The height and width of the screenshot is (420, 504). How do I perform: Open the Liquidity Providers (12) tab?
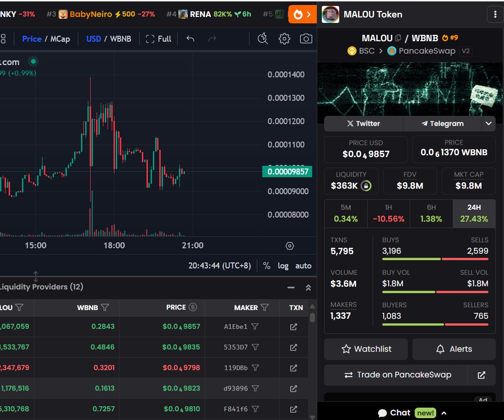point(42,287)
